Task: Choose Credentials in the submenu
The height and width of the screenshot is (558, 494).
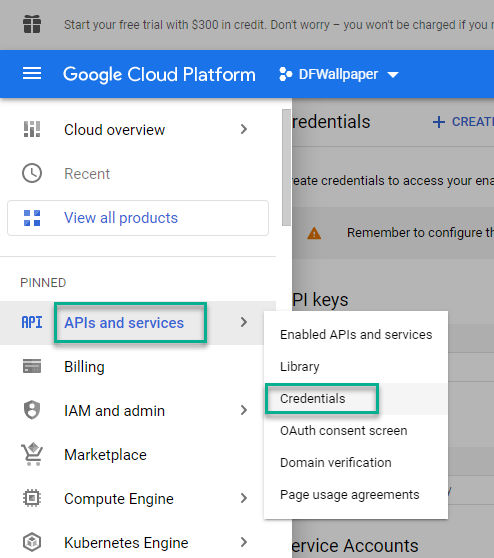Action: pos(356,399)
